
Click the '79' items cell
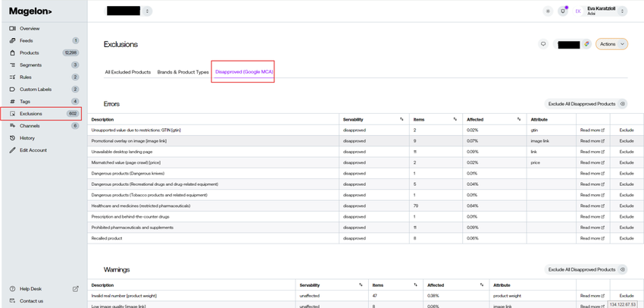tap(416, 206)
